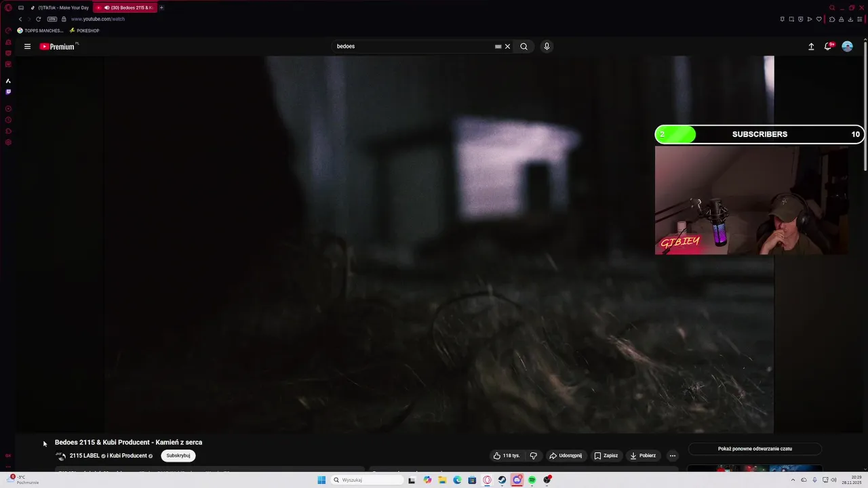Open browser extensions cube icon
This screenshot has width=868, height=488.
point(832,19)
